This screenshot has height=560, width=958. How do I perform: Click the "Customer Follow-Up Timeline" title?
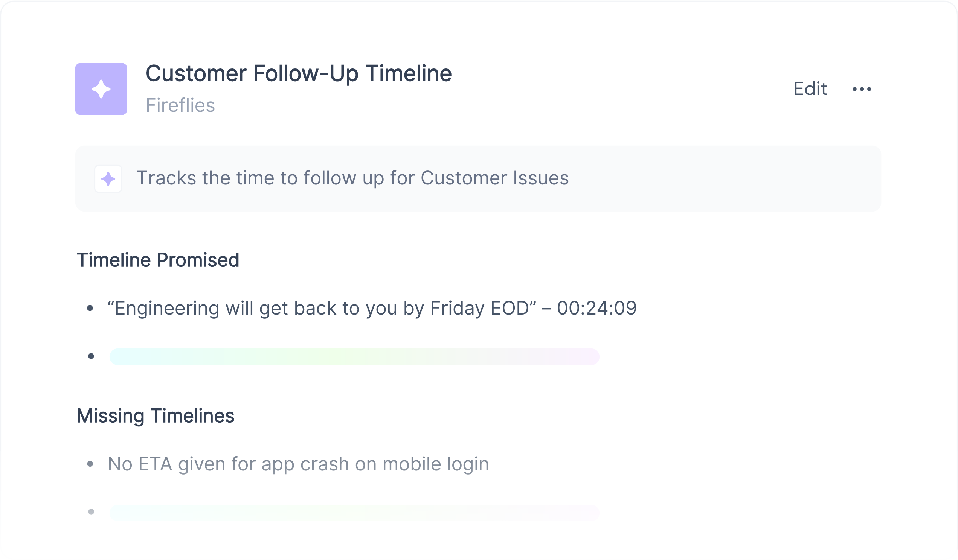coord(298,73)
